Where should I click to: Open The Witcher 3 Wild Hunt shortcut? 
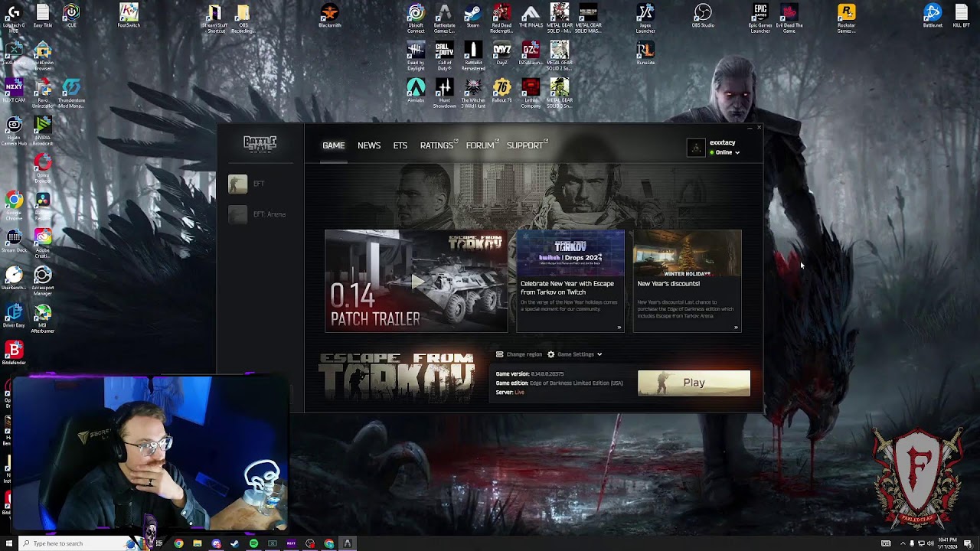473,93
